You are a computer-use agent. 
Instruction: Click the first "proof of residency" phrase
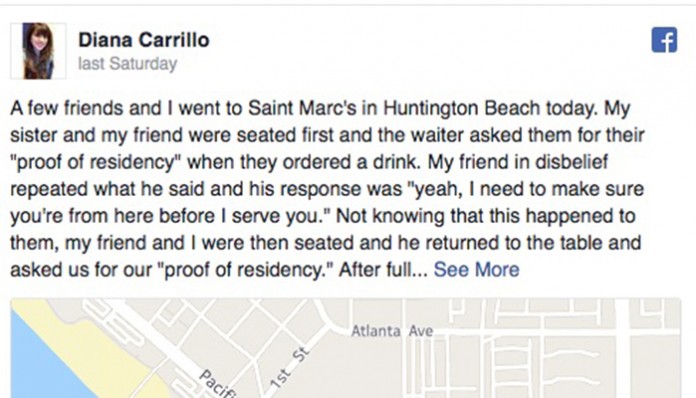point(94,162)
